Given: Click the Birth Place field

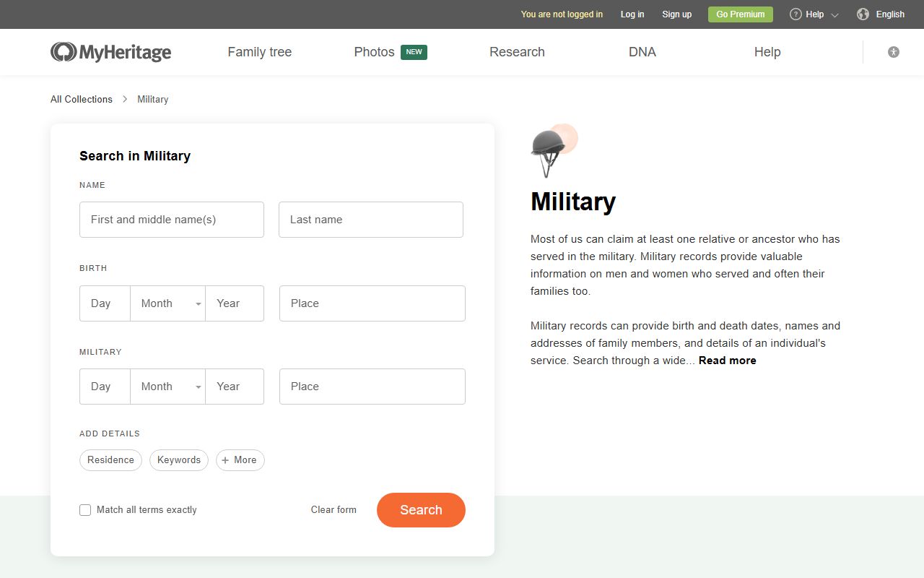Looking at the screenshot, I should click(x=372, y=303).
